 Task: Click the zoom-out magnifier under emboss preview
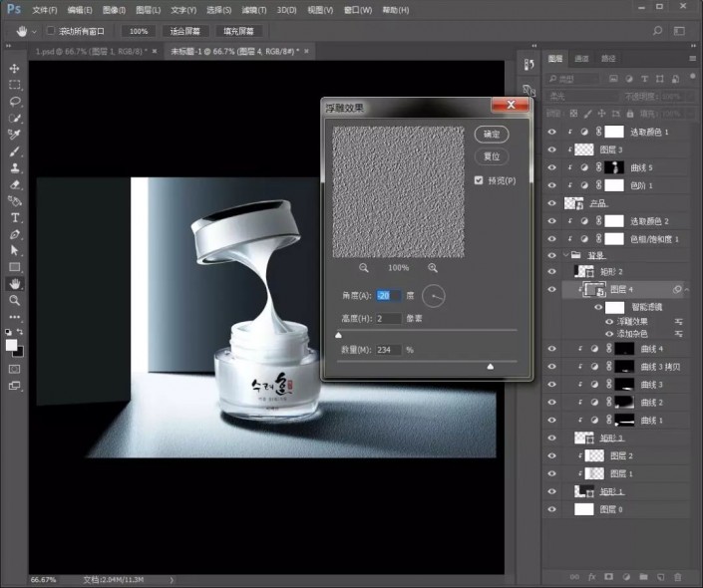tap(363, 268)
